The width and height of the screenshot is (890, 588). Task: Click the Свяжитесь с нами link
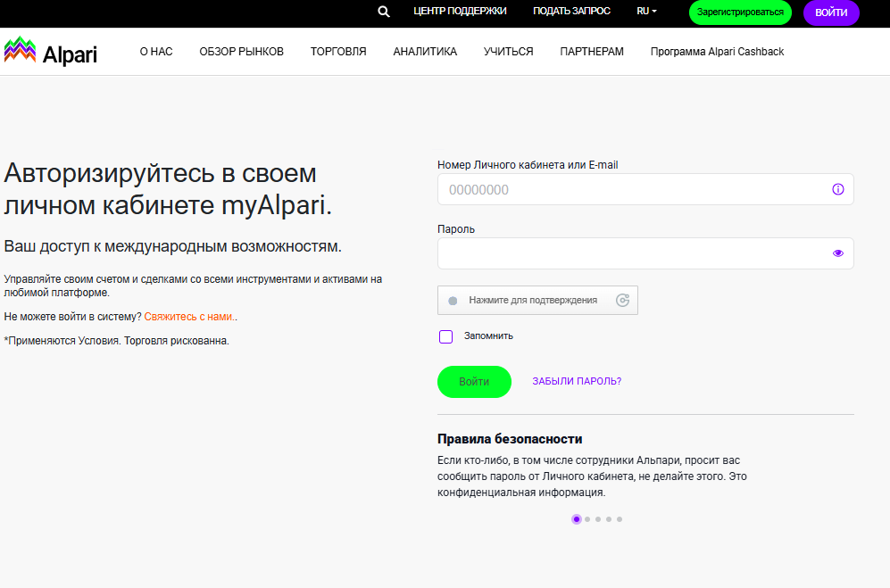point(188,317)
